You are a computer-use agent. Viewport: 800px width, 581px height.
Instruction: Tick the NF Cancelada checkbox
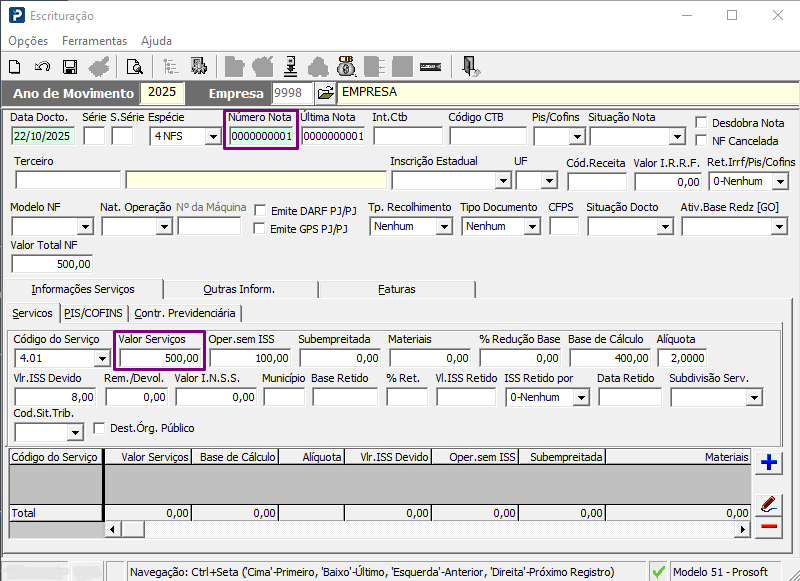(701, 141)
